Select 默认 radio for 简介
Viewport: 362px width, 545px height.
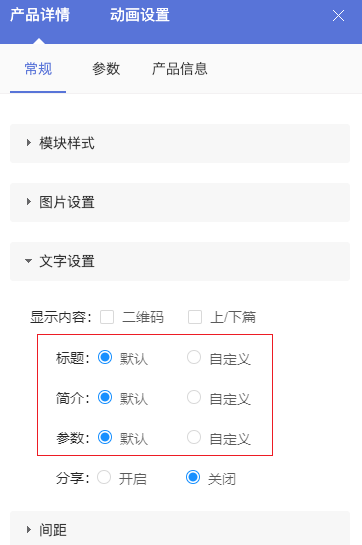point(105,397)
